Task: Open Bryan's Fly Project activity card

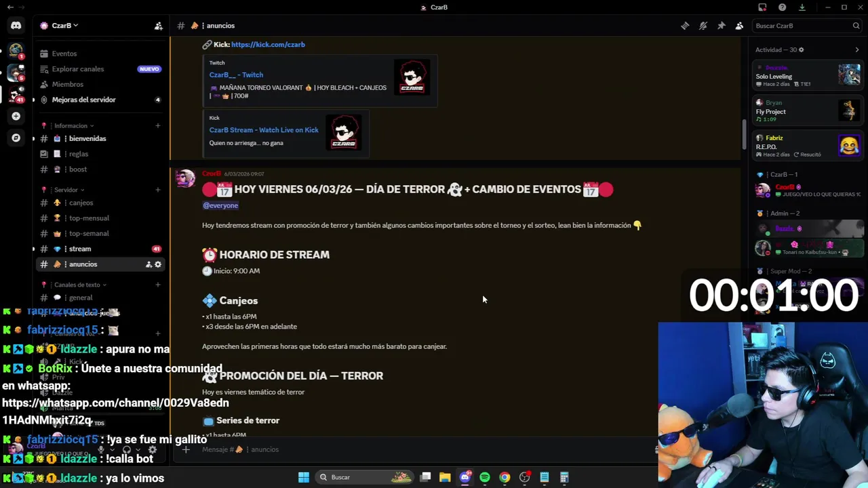Action: pos(808,110)
